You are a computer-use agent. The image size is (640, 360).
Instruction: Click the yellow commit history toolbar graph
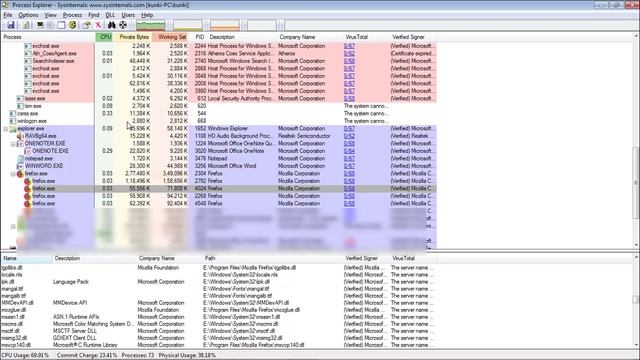coord(188,25)
